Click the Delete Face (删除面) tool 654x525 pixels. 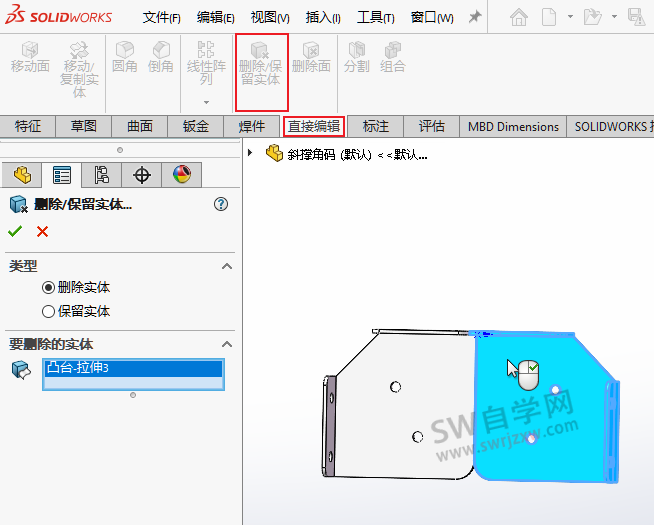[311, 57]
